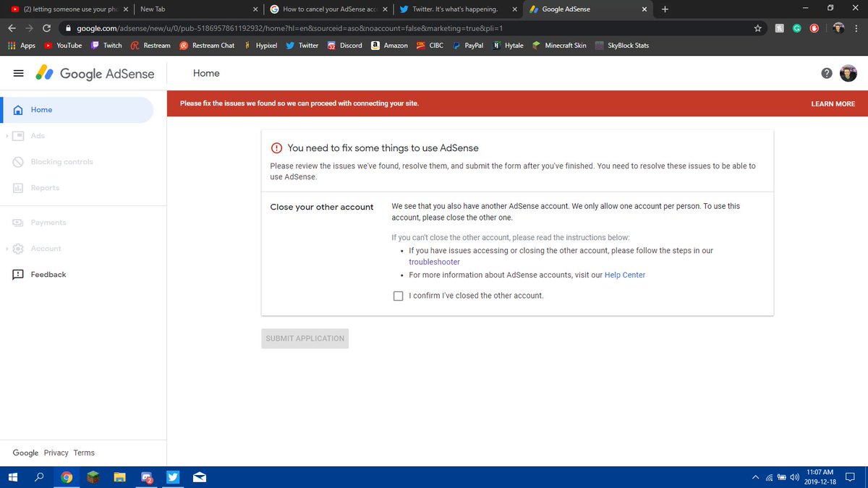This screenshot has width=868, height=488.
Task: Click Chrome icon in the taskbar
Action: pos(67,477)
